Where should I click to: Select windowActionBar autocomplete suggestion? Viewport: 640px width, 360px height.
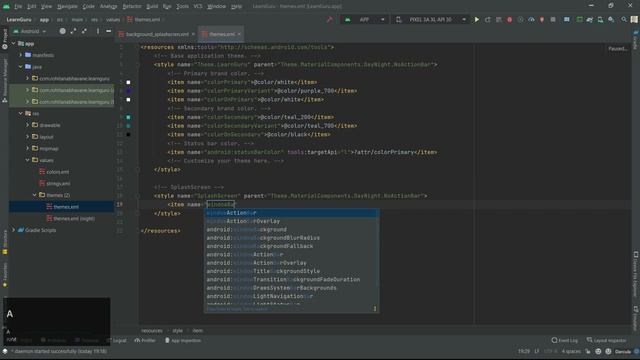(x=291, y=213)
